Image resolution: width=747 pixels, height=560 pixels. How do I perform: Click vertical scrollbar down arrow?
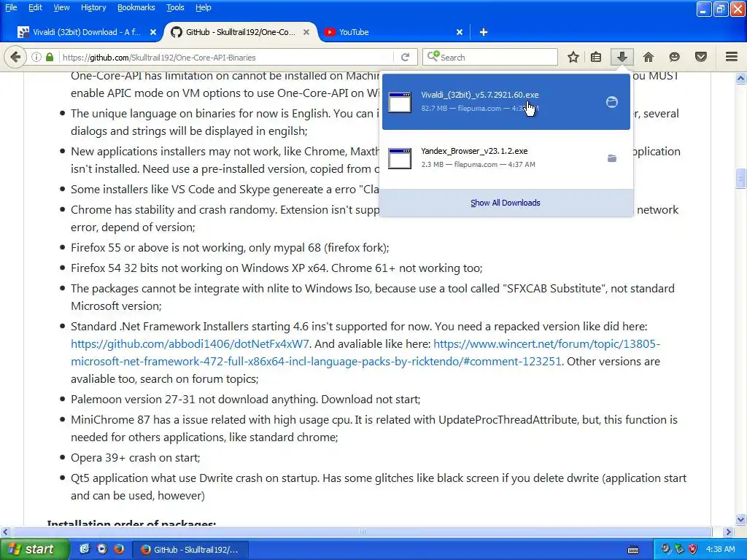(x=740, y=519)
